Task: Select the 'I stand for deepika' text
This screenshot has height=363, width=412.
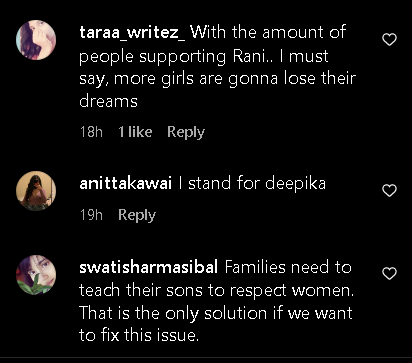Action: click(252, 184)
